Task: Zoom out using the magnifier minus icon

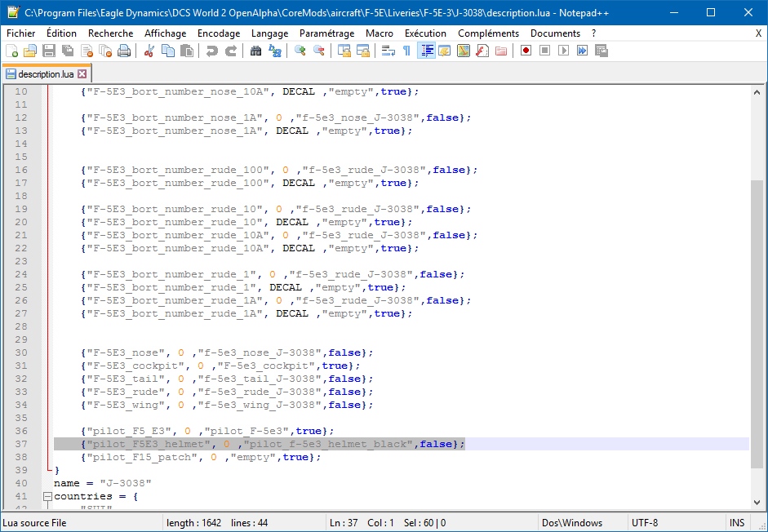Action: (319, 51)
